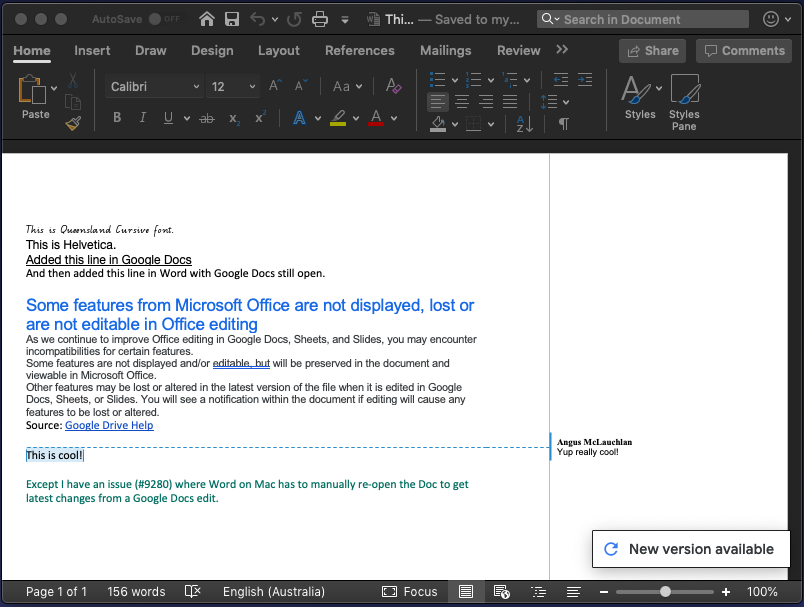
Task: Toggle italic formatting
Action: pyautogui.click(x=143, y=117)
